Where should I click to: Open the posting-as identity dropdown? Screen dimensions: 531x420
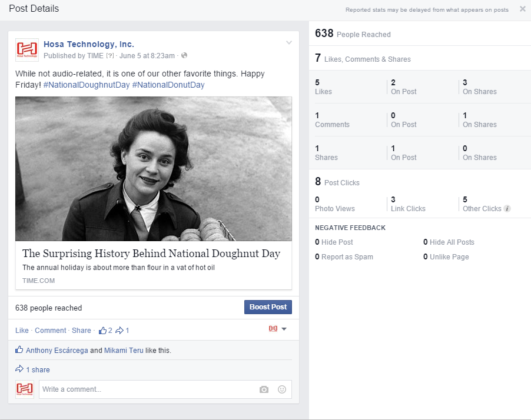coord(278,329)
